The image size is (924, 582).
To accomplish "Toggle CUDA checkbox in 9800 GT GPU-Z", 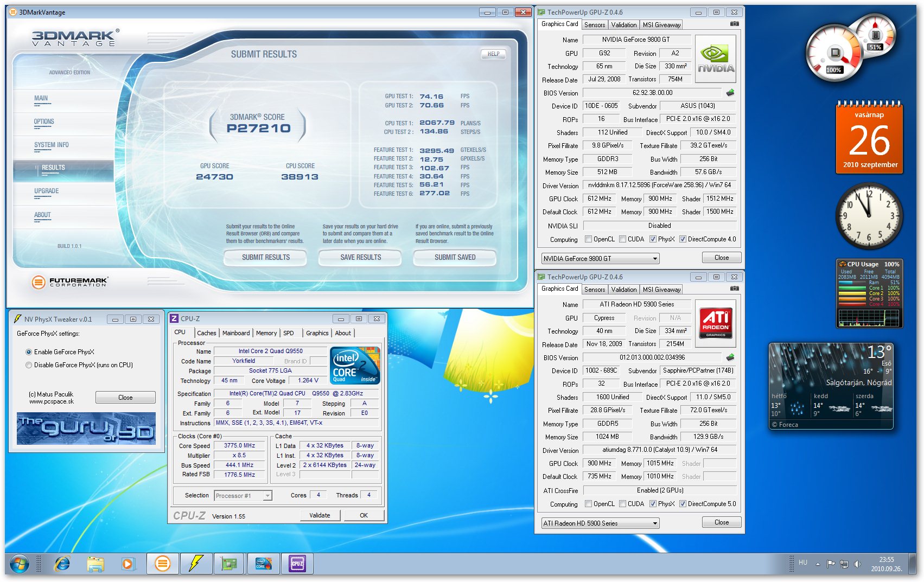I will coord(623,239).
